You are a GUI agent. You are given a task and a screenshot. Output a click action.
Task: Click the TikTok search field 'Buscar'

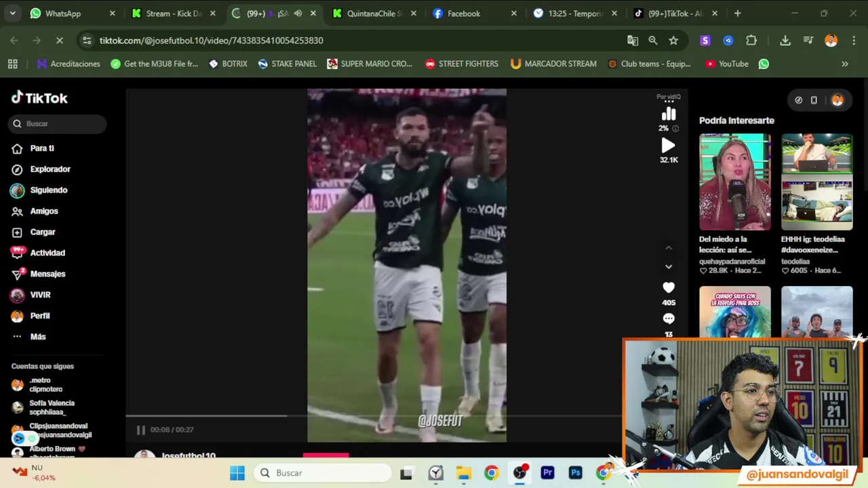click(x=58, y=123)
